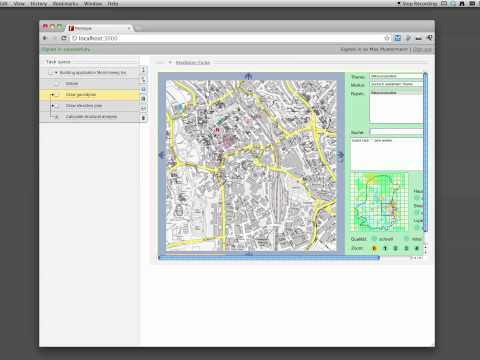
Task: Bookmark this page with the star icon
Action: [387, 38]
